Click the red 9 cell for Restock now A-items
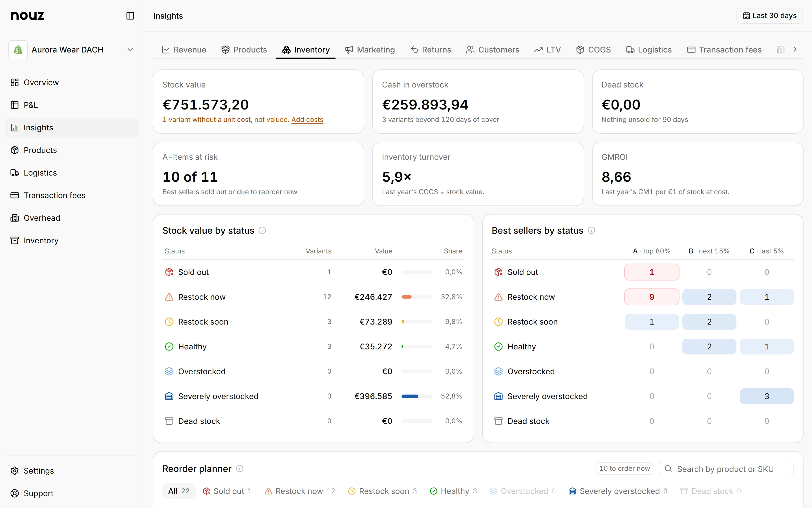 coord(652,297)
